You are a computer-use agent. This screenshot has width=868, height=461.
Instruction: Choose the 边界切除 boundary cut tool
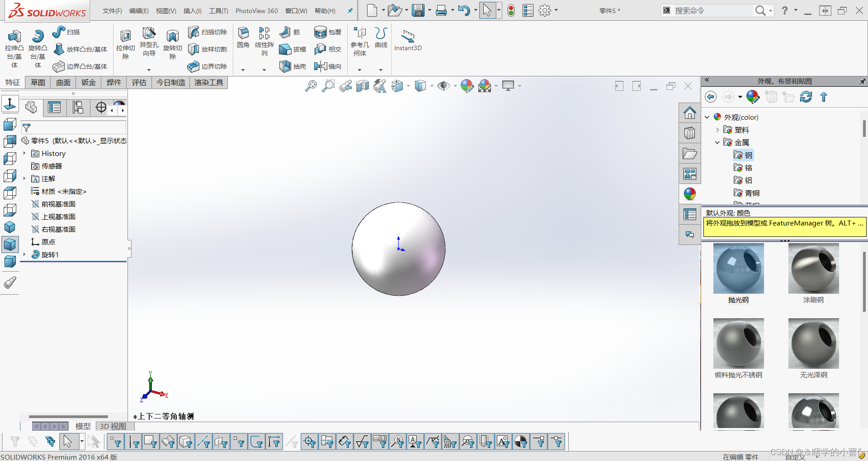pyautogui.click(x=208, y=66)
